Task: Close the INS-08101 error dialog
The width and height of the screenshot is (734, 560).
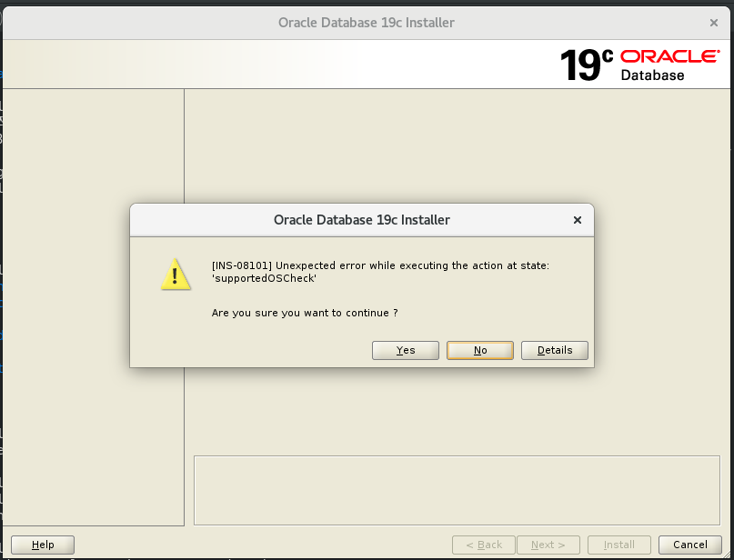Action: point(578,220)
